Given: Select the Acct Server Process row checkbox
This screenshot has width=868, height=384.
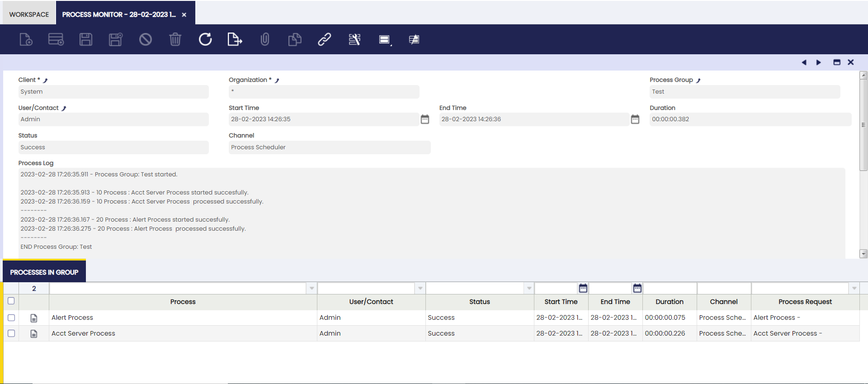Looking at the screenshot, I should click(x=11, y=333).
